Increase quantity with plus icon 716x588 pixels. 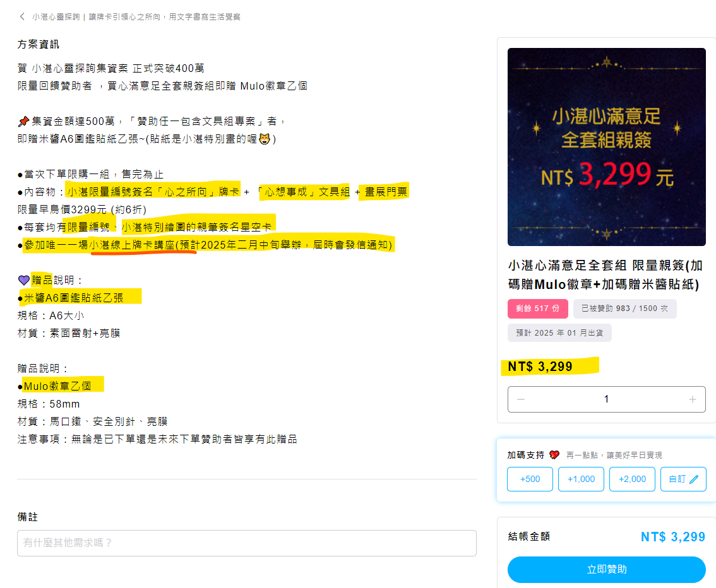click(x=692, y=399)
